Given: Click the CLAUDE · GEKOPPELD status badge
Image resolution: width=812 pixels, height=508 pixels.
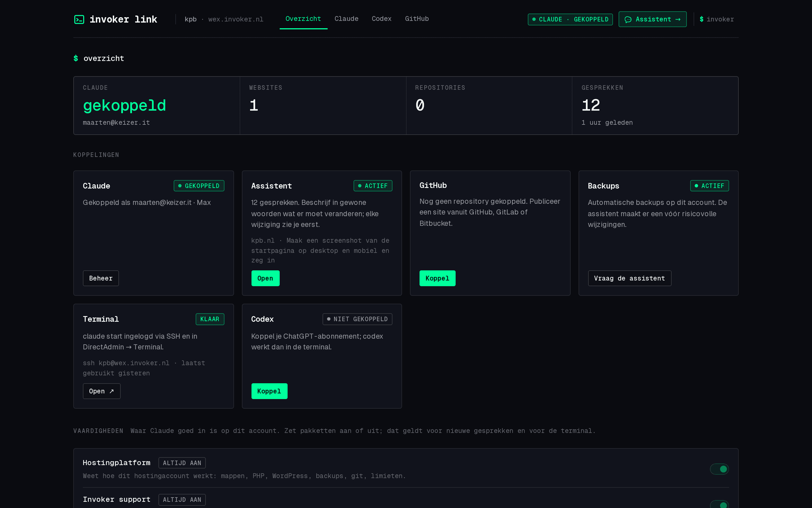Looking at the screenshot, I should tap(570, 19).
